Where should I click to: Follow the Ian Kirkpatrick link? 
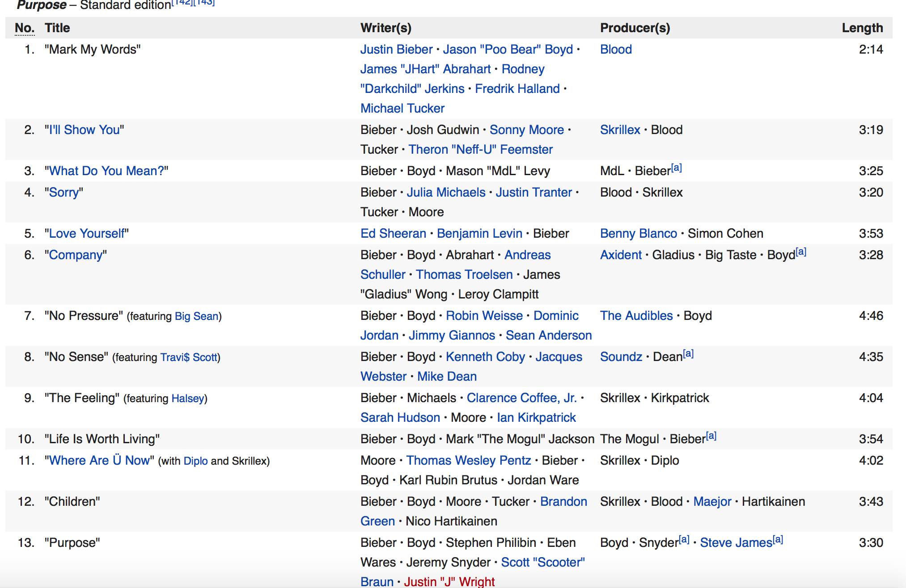(536, 418)
